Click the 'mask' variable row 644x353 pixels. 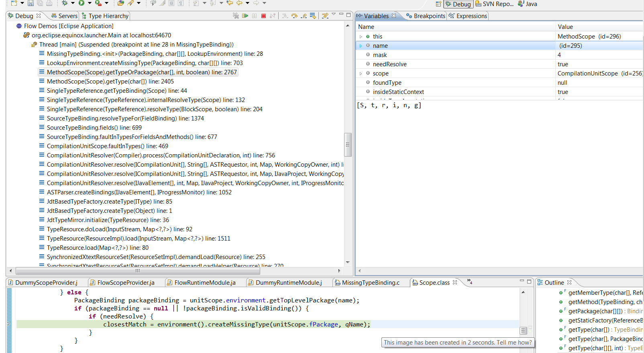(x=499, y=55)
